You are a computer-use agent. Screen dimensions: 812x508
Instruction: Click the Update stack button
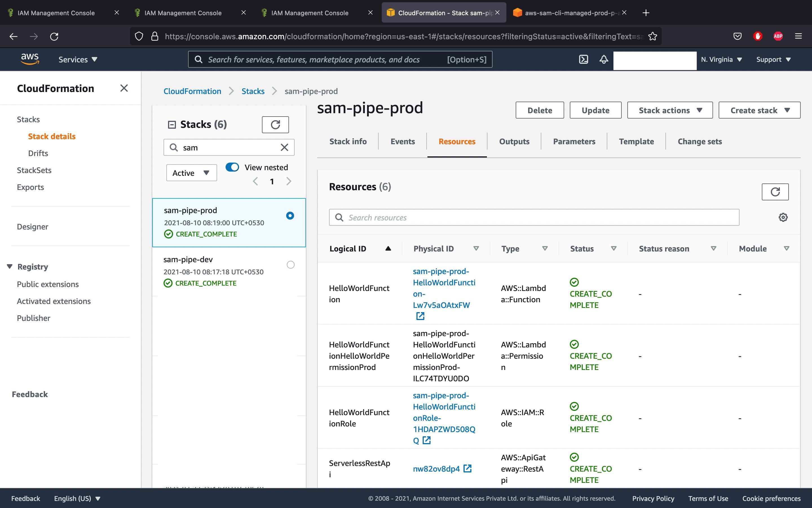(595, 110)
